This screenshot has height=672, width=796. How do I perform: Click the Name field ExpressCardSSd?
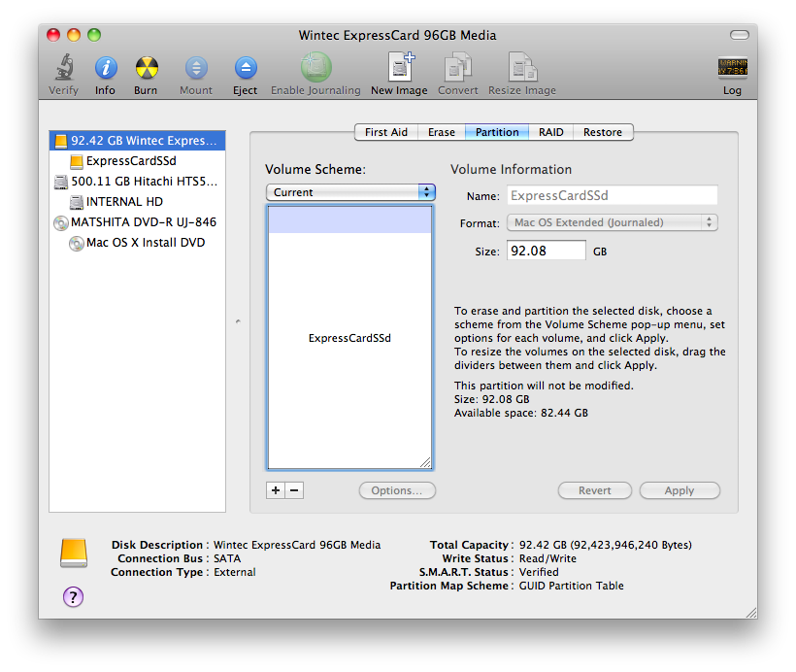click(x=613, y=195)
